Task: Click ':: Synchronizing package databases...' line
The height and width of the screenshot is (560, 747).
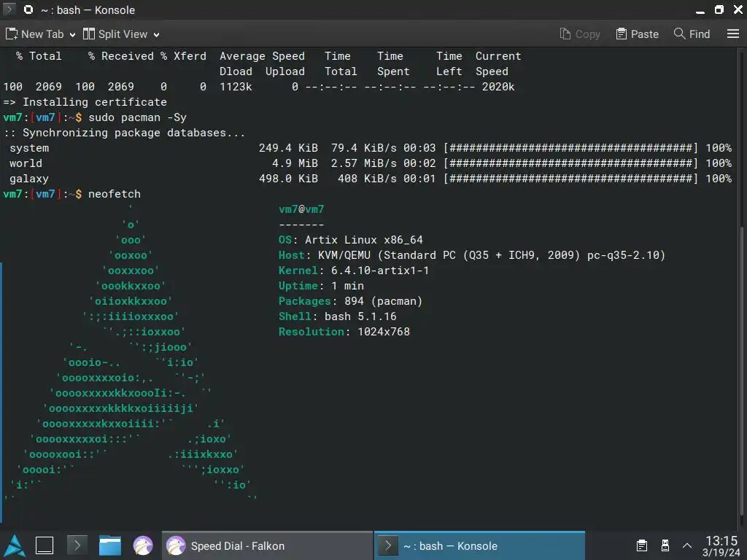Action: pos(124,133)
